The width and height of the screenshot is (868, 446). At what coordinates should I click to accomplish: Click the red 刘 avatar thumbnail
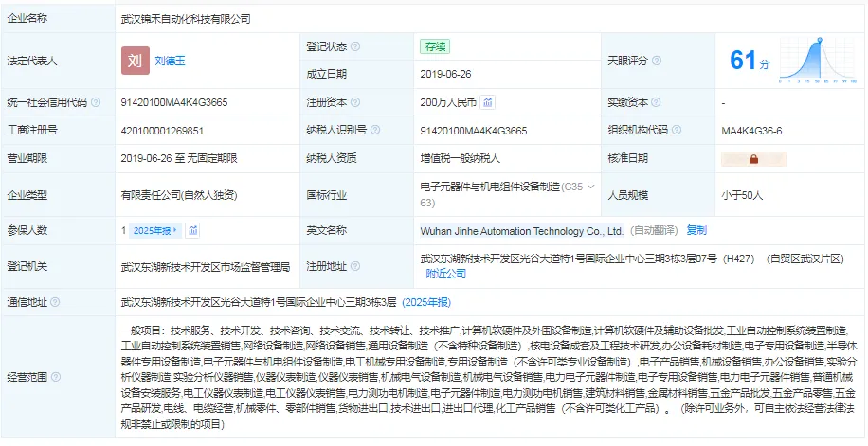[136, 61]
